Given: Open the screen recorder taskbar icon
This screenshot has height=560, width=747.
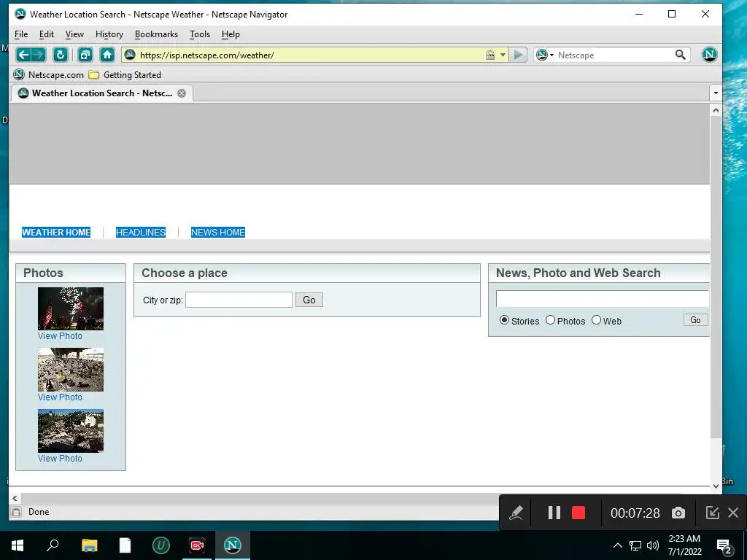Looking at the screenshot, I should click(x=197, y=545).
